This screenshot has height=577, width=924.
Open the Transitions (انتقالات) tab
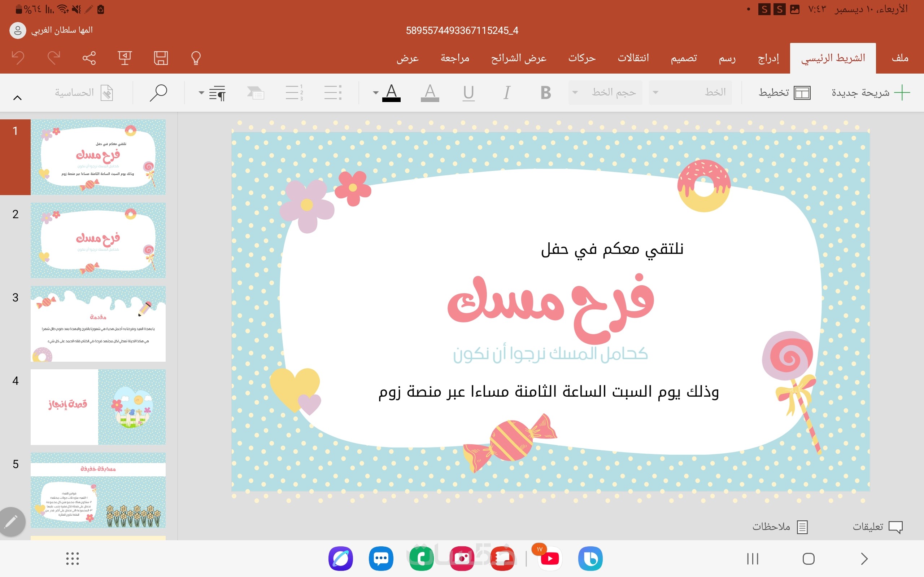tap(633, 58)
